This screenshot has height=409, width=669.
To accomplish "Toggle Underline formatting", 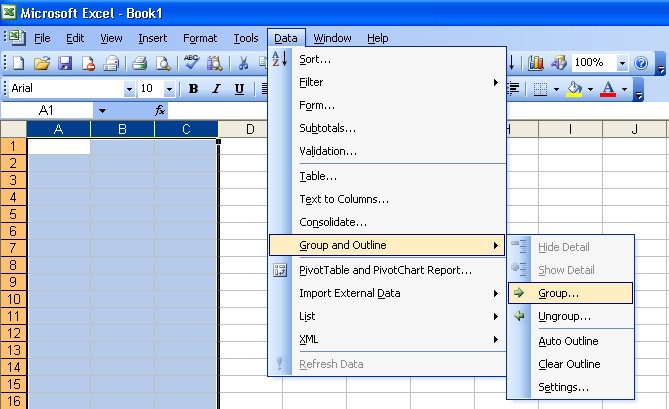I will click(x=239, y=89).
